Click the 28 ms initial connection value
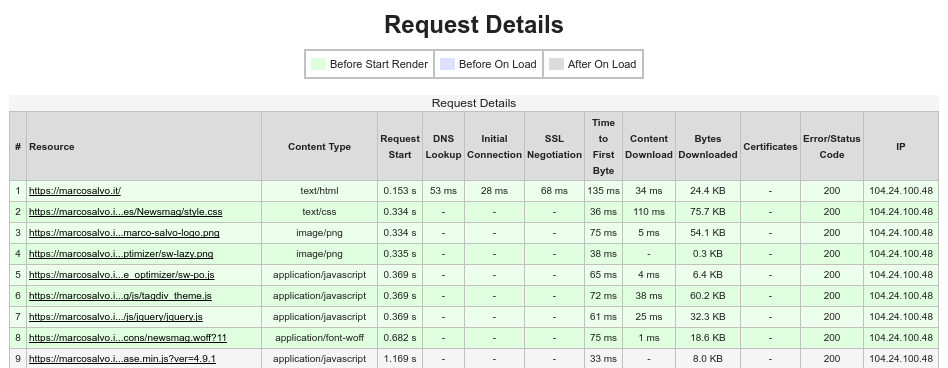The height and width of the screenshot is (368, 948). coord(494,191)
